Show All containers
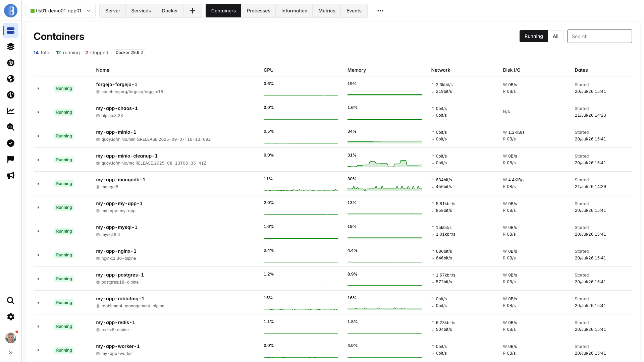The image size is (644, 362). 555,36
